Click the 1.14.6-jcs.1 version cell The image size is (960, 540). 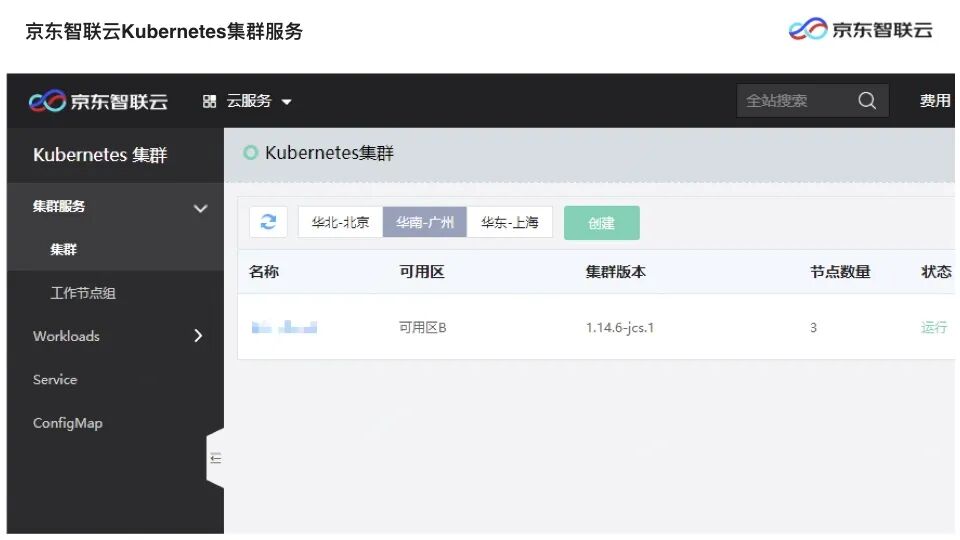click(x=620, y=328)
